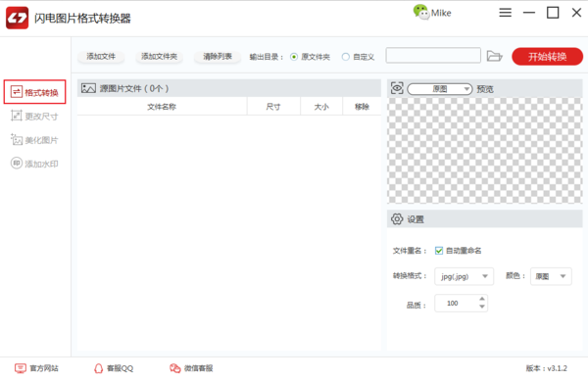This screenshot has width=588, height=381.
Task: Click the 移除 column header
Action: pyautogui.click(x=362, y=107)
